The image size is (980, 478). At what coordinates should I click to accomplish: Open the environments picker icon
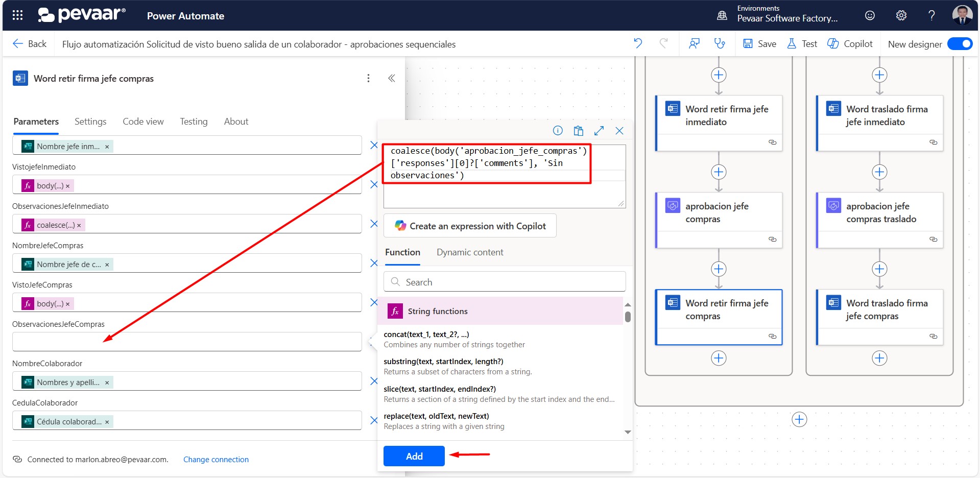(722, 15)
